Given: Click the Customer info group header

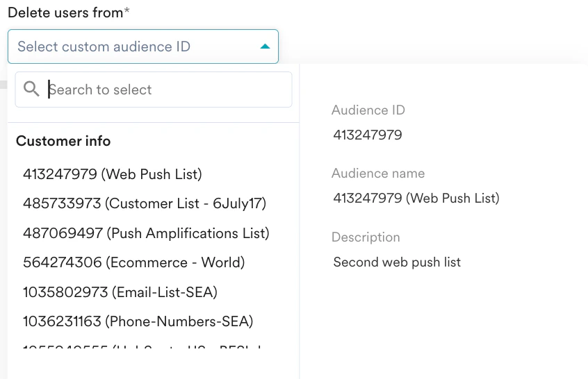Looking at the screenshot, I should (63, 141).
